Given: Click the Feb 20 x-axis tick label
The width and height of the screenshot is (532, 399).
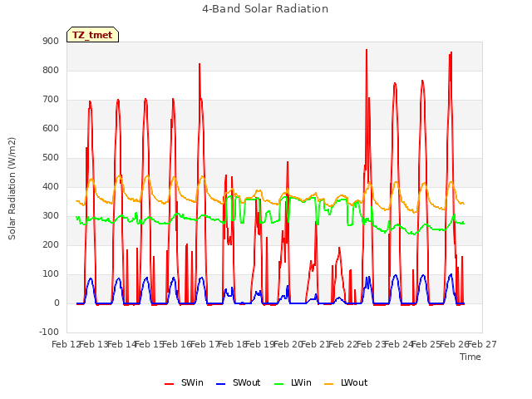Looking at the screenshot, I should click(288, 344).
